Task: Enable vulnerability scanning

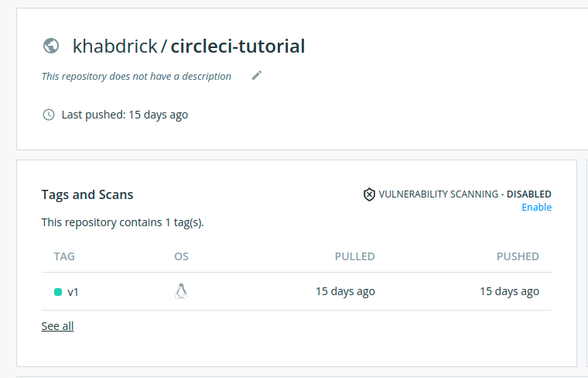Action: click(537, 208)
